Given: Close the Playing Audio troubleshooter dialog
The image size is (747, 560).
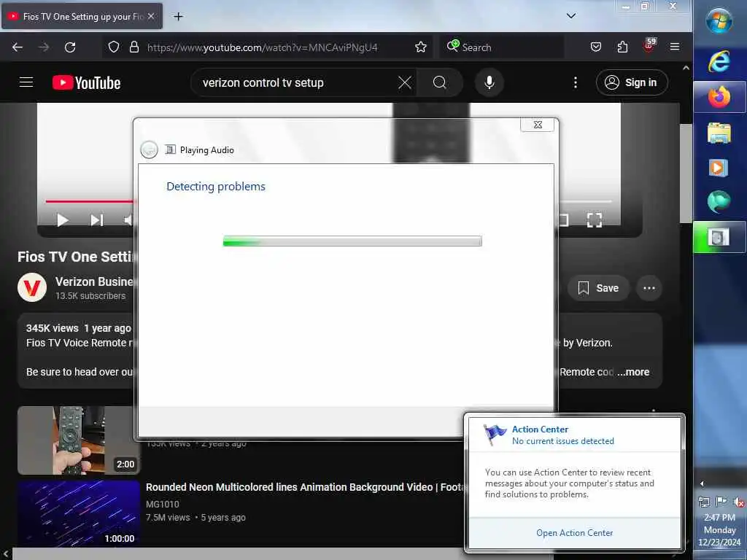Looking at the screenshot, I should (538, 124).
